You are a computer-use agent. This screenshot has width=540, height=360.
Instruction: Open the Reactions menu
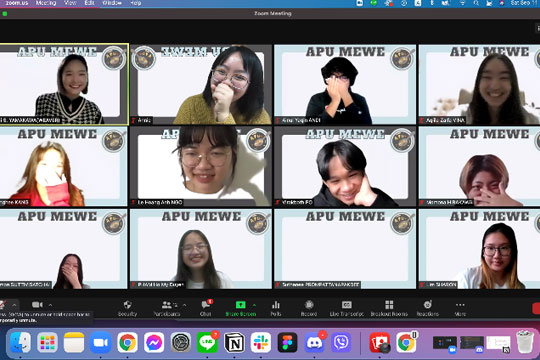pyautogui.click(x=427, y=308)
